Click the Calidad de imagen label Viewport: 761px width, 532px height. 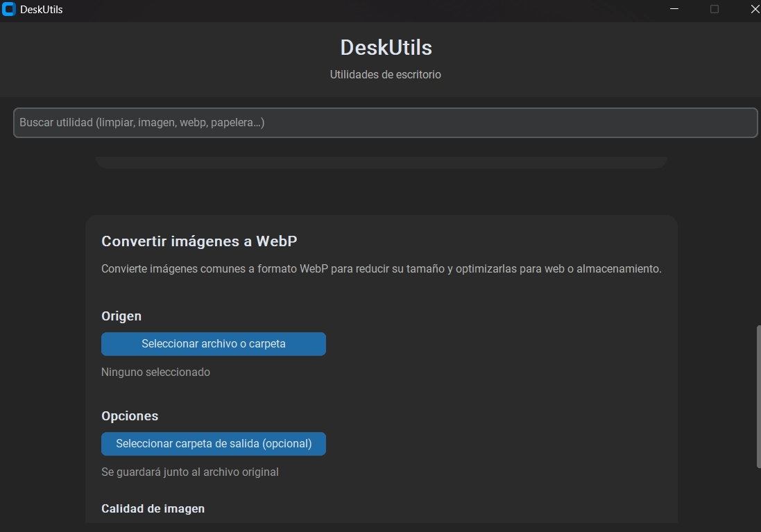[153, 509]
